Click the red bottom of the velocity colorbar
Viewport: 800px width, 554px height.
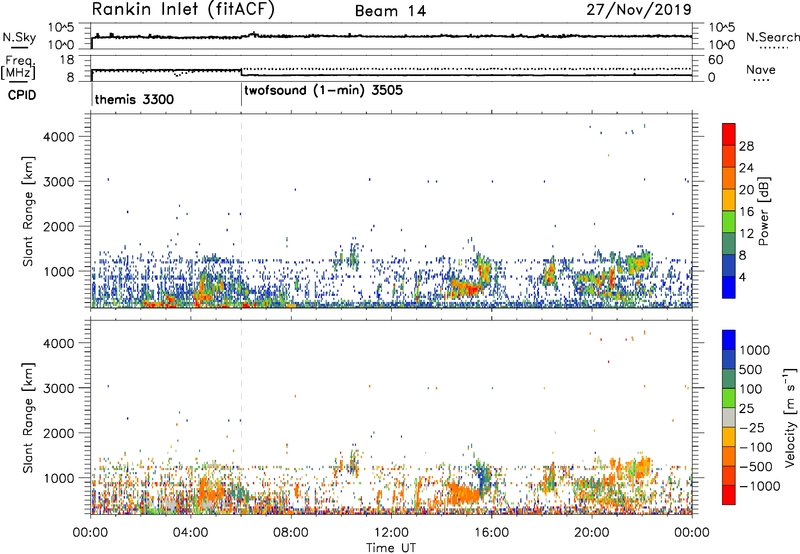pyautogui.click(x=729, y=495)
